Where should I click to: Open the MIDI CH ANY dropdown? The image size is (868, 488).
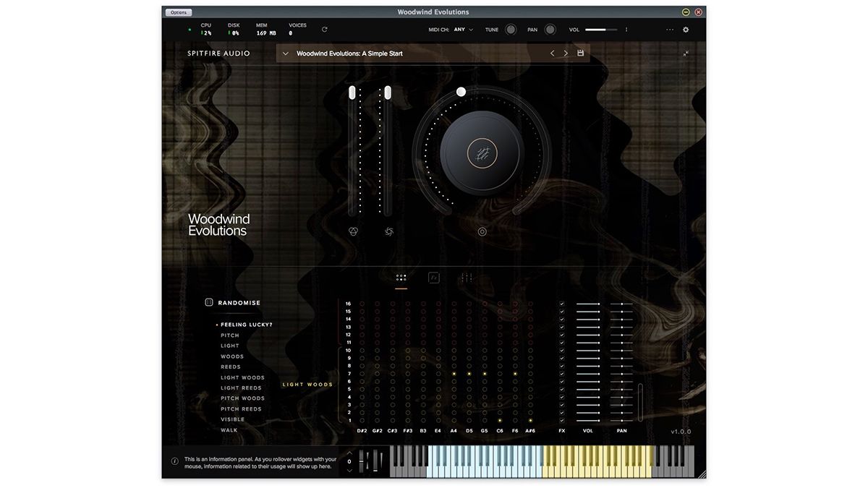pos(463,30)
